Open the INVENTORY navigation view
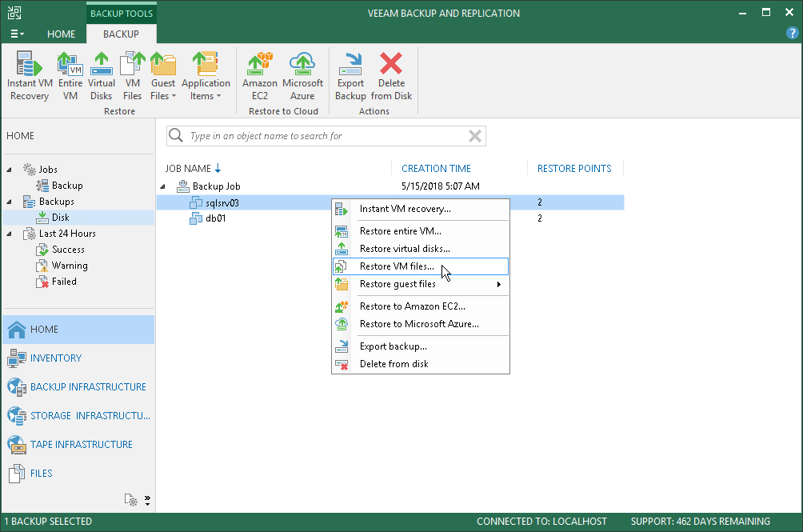 click(78, 358)
